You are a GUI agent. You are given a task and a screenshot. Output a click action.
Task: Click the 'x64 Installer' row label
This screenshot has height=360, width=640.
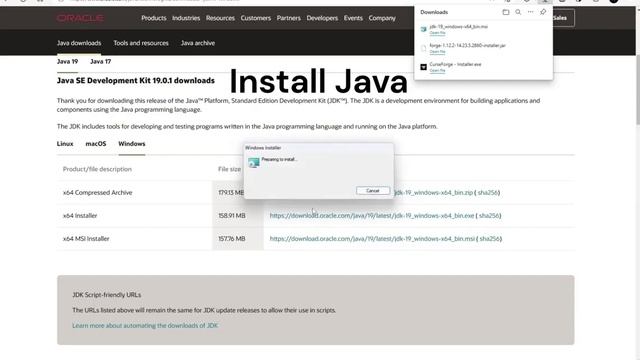pos(80,216)
